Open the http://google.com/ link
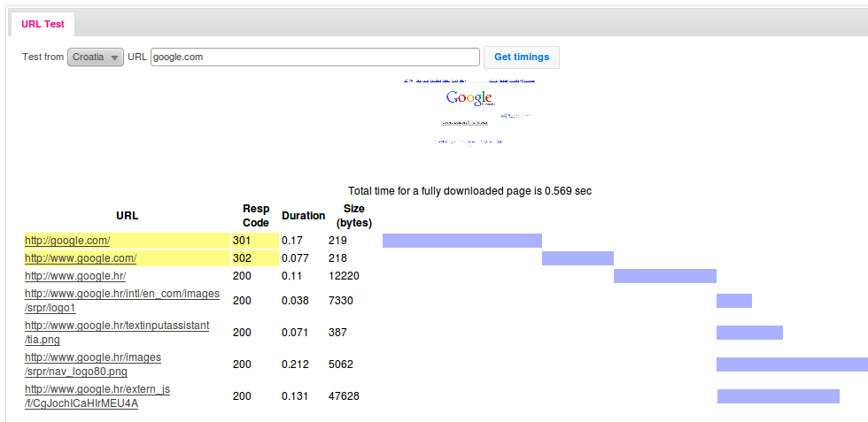Image resolution: width=868 pixels, height=422 pixels. 67,241
